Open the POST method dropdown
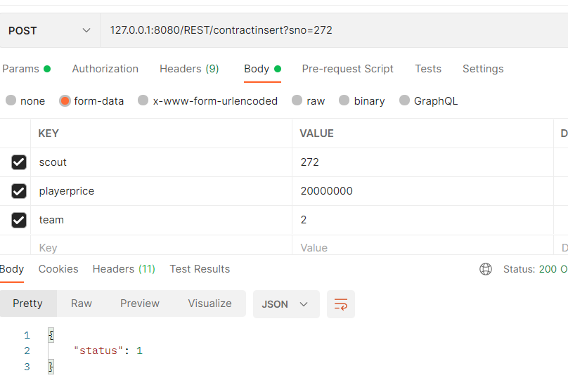Viewport: 568px width, 392px height. coord(50,30)
